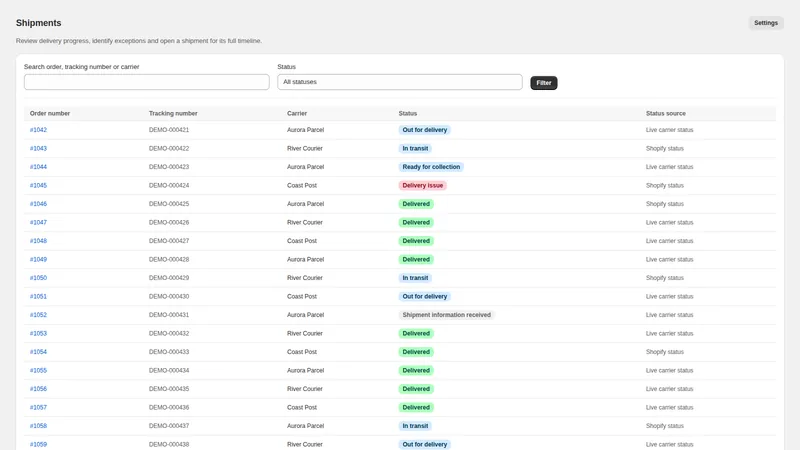This screenshot has height=450, width=800.
Task: Click Coast Post carrier in row #1045
Action: click(x=302, y=186)
